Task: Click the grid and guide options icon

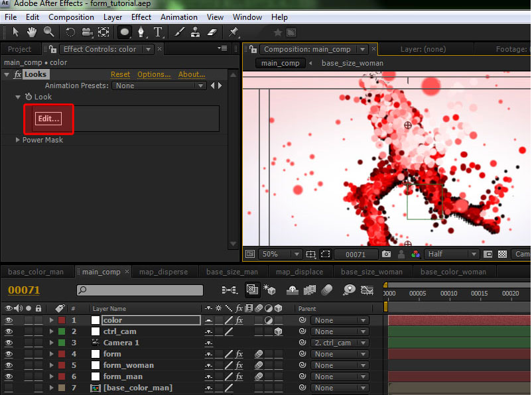Action: pyautogui.click(x=311, y=254)
